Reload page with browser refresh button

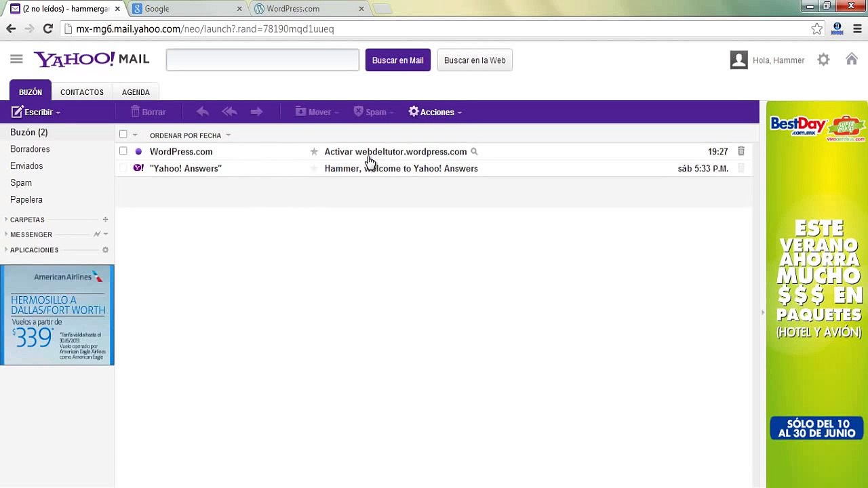pos(47,28)
